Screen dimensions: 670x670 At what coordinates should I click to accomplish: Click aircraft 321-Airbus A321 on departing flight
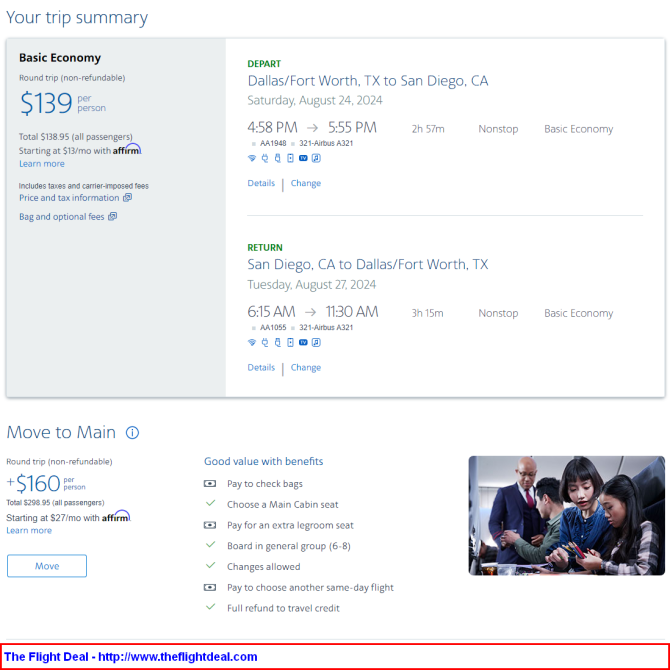[x=326, y=143]
